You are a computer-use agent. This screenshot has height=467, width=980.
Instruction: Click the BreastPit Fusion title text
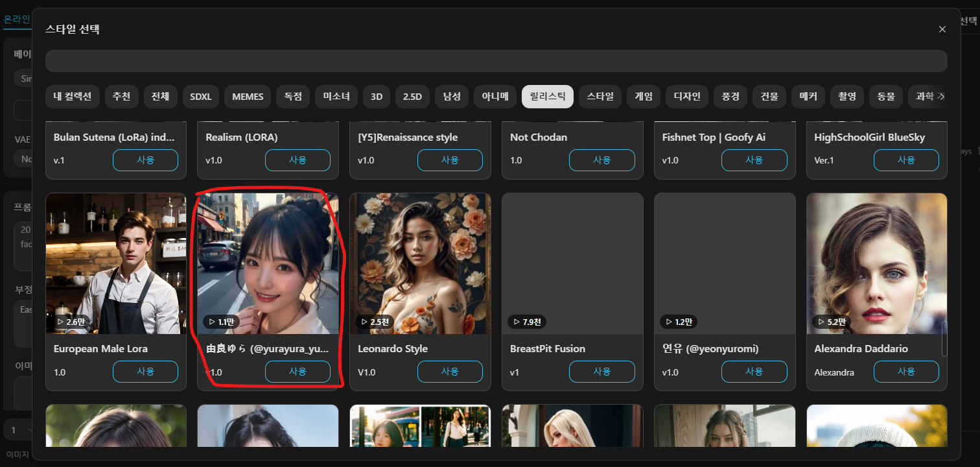coord(548,349)
